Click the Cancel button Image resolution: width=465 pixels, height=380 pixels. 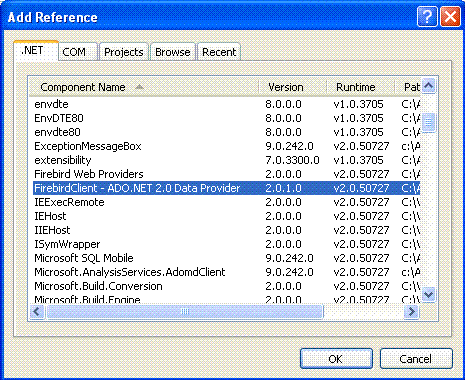pyautogui.click(x=416, y=359)
